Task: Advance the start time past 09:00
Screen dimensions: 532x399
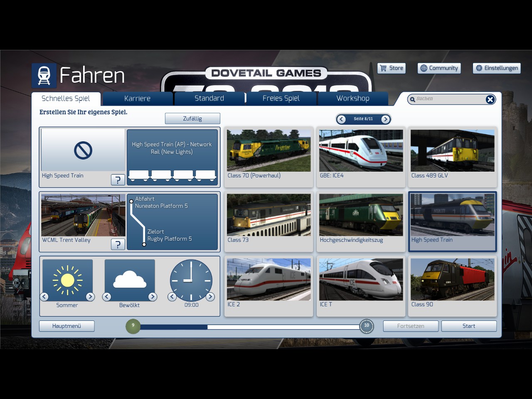Action: 210,297
